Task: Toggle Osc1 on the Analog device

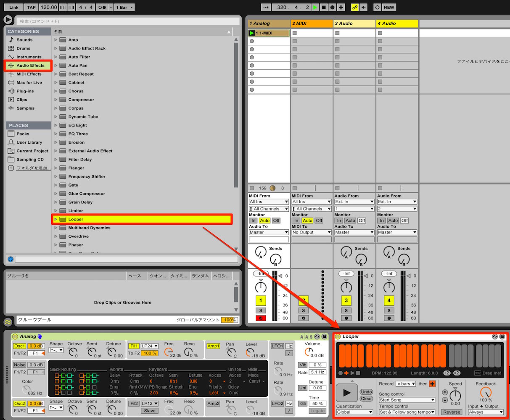Action: tap(19, 346)
